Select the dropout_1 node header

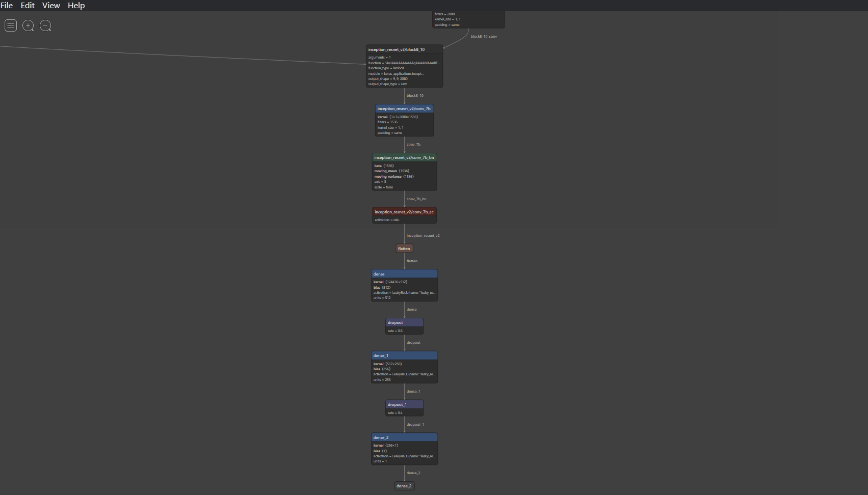(x=404, y=404)
